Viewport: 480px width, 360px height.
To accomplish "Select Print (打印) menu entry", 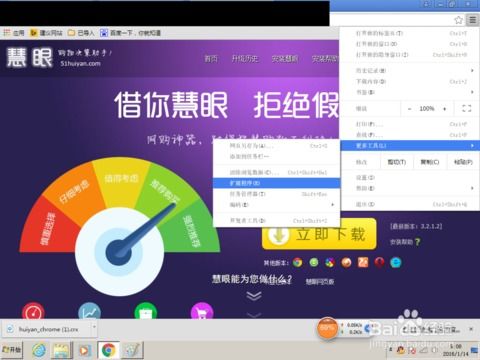I will [x=410, y=124].
